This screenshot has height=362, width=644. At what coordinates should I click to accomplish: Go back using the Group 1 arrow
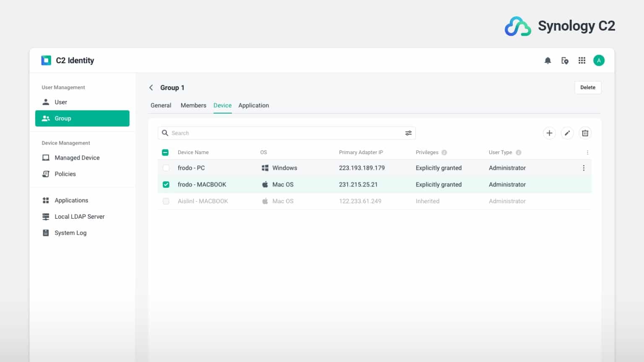[151, 88]
